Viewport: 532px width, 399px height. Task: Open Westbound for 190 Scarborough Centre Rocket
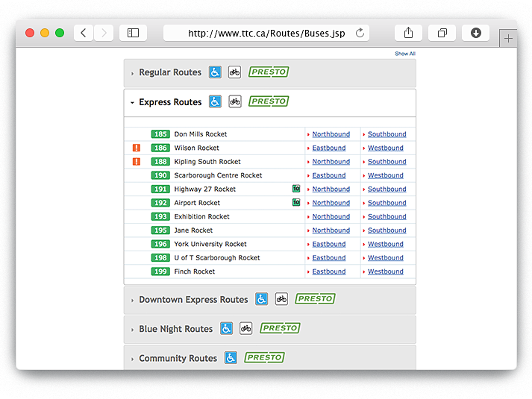click(386, 175)
